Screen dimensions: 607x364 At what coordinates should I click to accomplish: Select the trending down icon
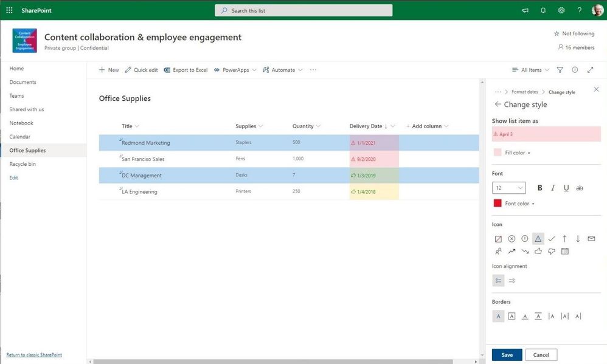tap(524, 252)
